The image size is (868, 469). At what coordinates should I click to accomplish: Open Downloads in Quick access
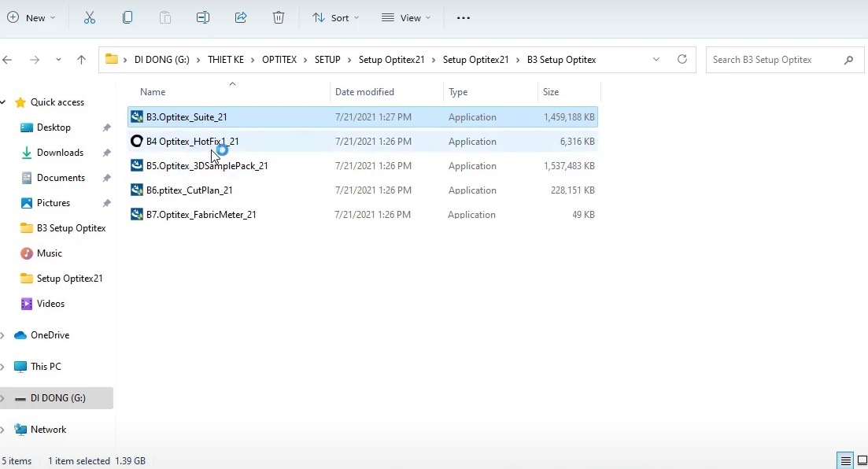60,153
